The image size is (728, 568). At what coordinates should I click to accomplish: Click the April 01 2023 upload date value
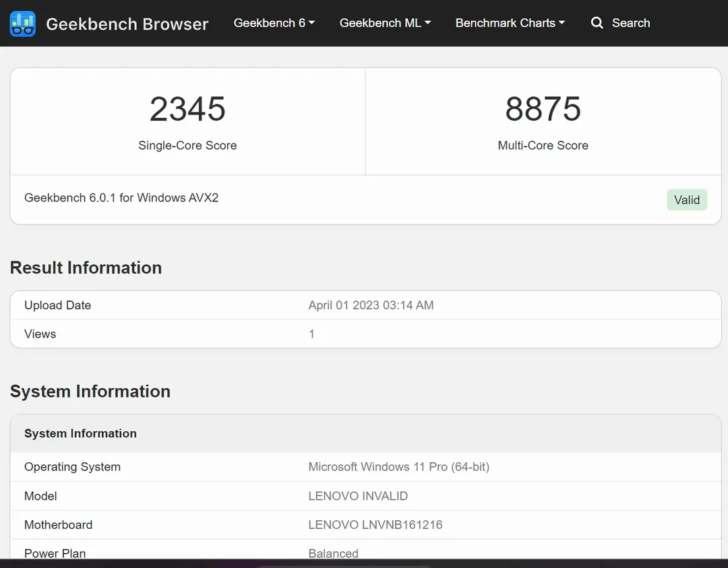(371, 305)
